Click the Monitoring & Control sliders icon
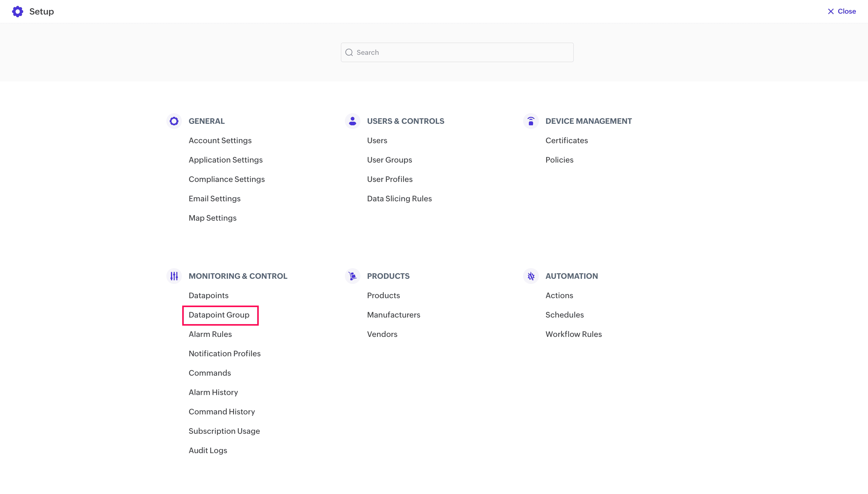This screenshot has width=868, height=494. pos(174,276)
